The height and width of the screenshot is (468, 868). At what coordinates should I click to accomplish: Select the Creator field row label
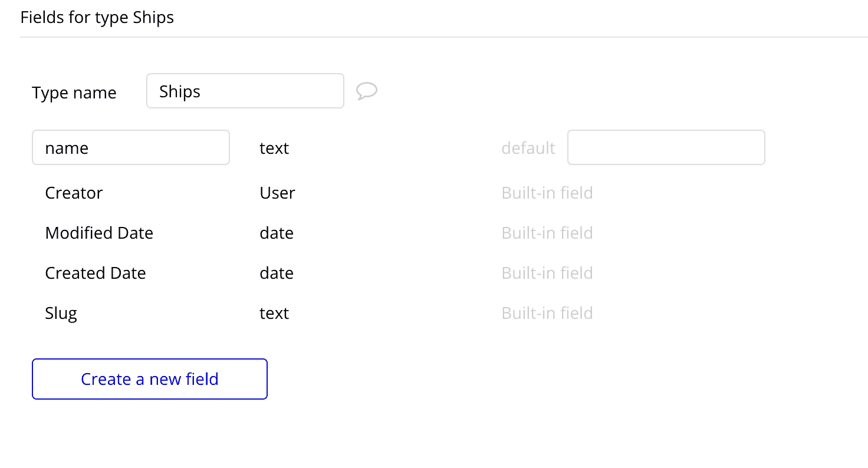coord(74,193)
